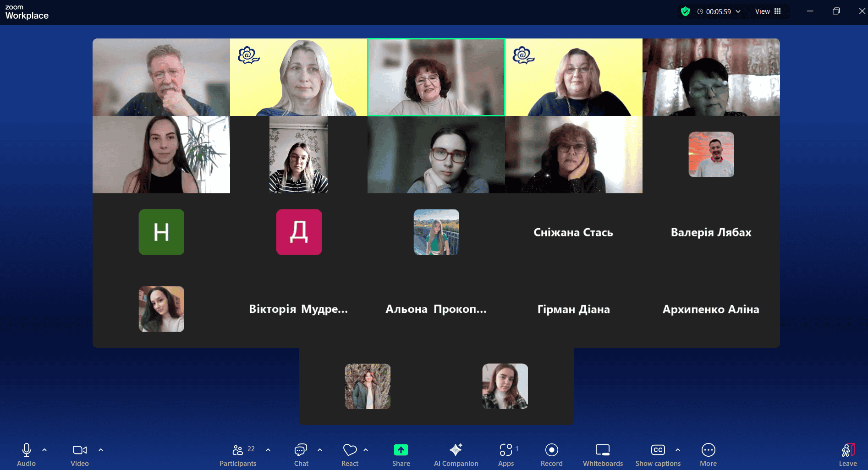Screen dimensions: 868x470
Task: Open the More options menu
Action: click(708, 454)
